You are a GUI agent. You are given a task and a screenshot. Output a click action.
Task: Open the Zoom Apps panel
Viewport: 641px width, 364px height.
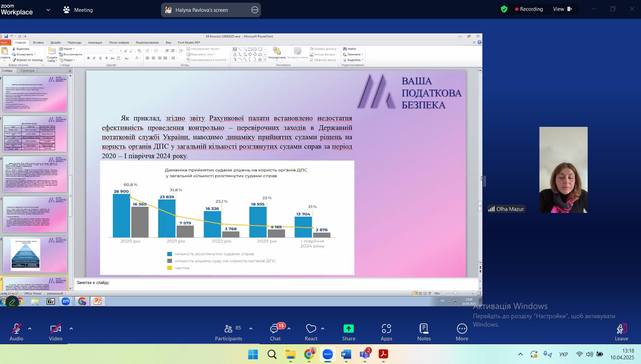(x=386, y=332)
